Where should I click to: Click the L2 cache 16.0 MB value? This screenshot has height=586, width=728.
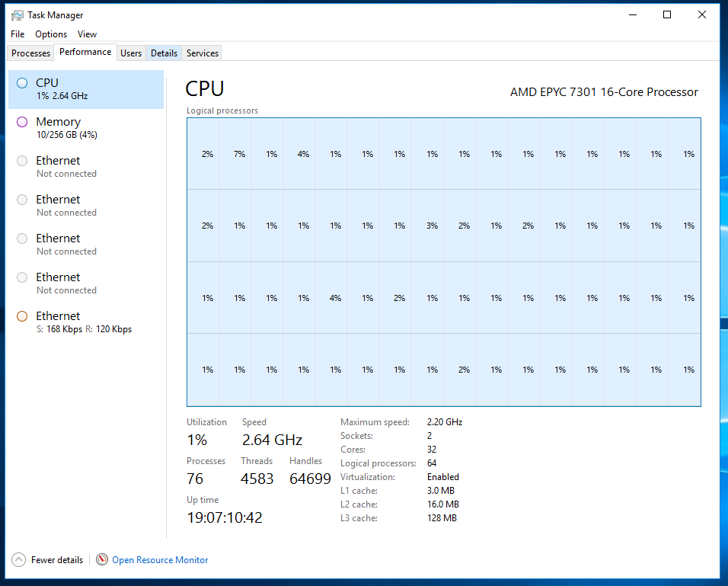point(443,504)
